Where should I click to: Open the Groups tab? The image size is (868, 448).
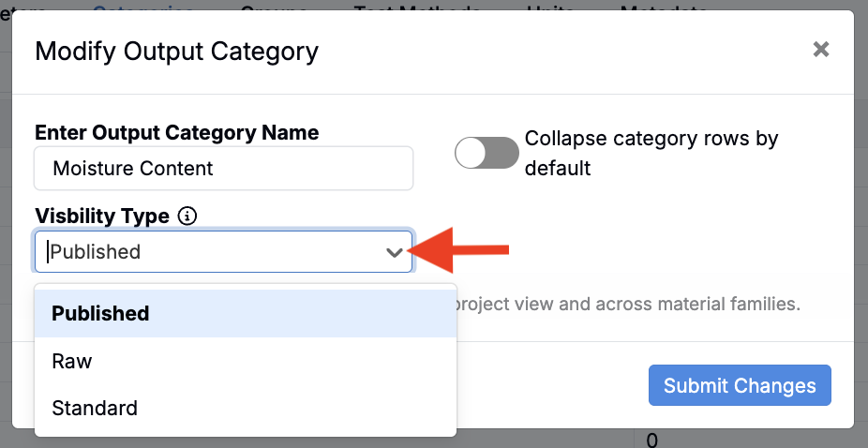pyautogui.click(x=274, y=7)
